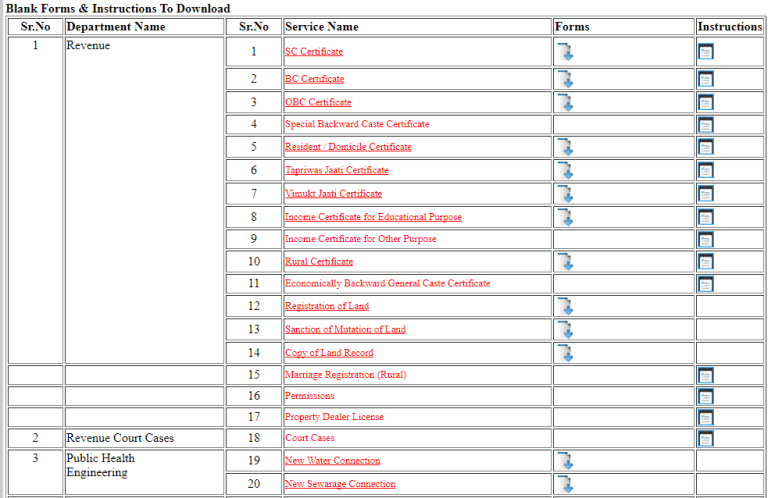Viewport: 768px width, 498px height.
Task: Open the Vimukt Jaati Certificate link
Action: (334, 194)
